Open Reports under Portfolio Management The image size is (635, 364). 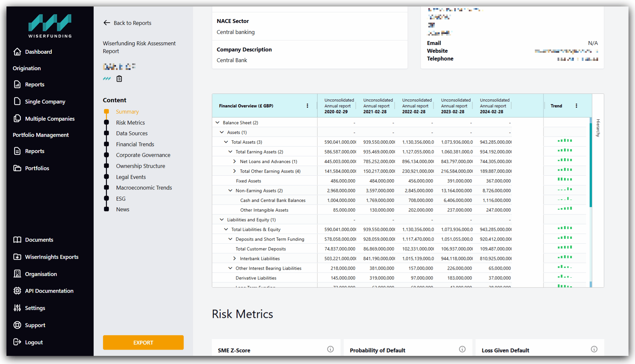[29, 151]
